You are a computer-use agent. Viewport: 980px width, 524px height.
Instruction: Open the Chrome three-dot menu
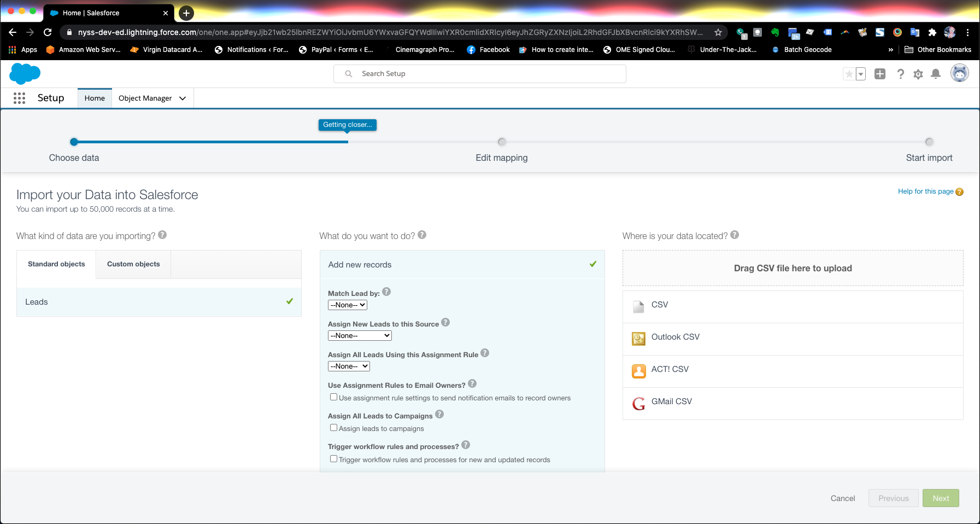967,32
